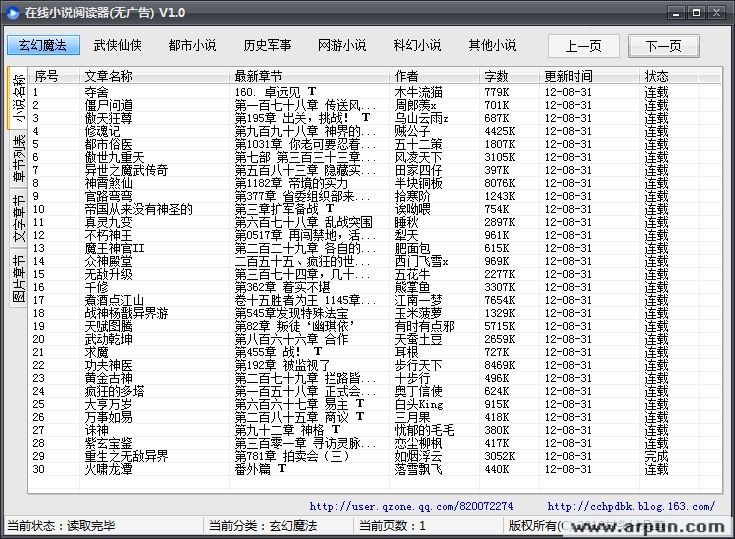Switch to the 武侠仙侠 category
The height and width of the screenshot is (539, 735).
point(118,46)
